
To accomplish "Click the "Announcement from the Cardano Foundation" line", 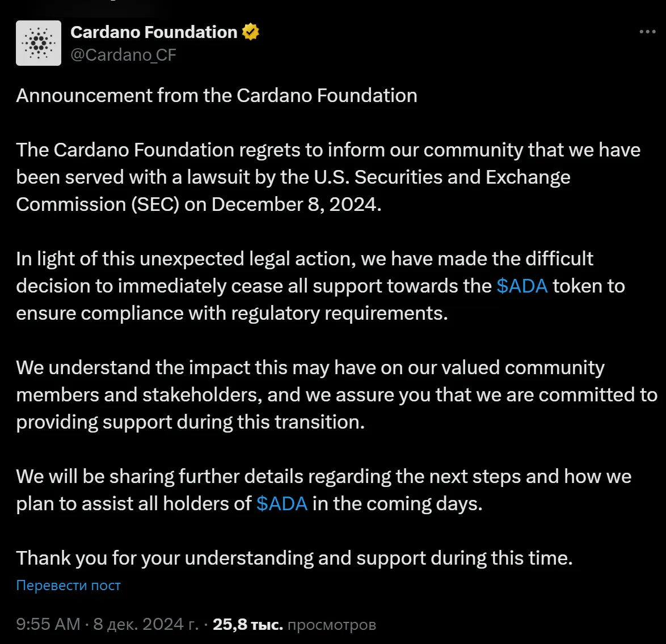I will [x=217, y=96].
